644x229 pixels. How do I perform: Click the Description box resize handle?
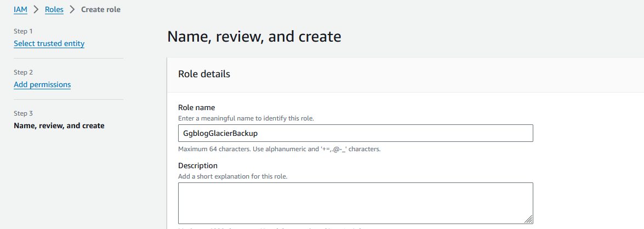tap(528, 219)
